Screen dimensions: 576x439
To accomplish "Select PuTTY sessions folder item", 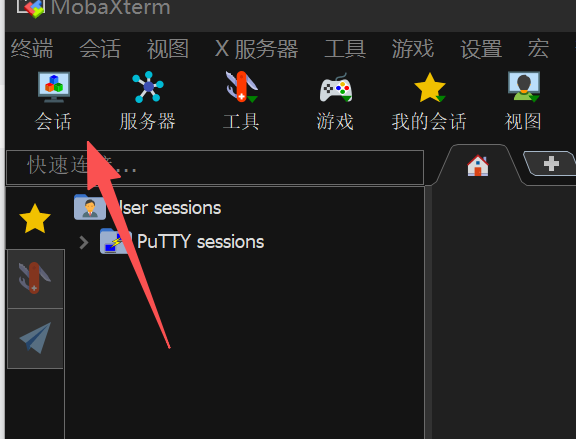I will [182, 242].
